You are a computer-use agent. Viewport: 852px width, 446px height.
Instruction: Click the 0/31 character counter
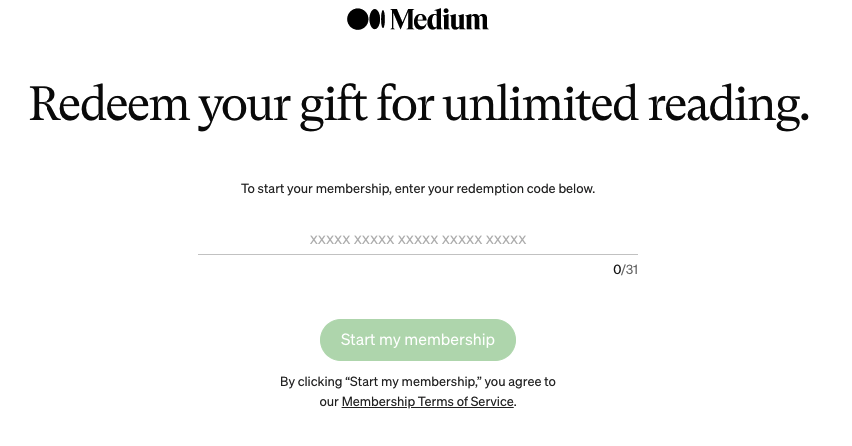click(625, 269)
